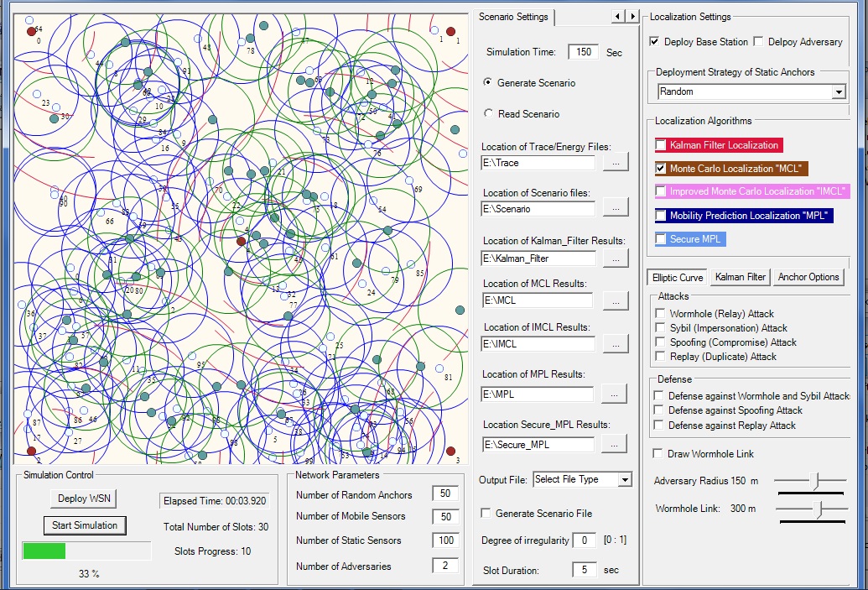Click the E:\Scenario path field
The height and width of the screenshot is (590, 868).
pyautogui.click(x=538, y=209)
